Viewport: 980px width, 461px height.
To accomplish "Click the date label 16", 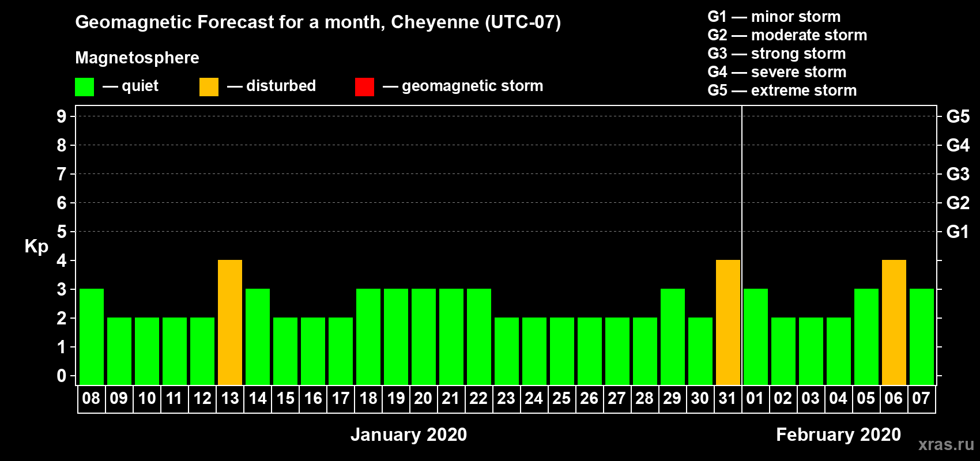I will [x=313, y=399].
